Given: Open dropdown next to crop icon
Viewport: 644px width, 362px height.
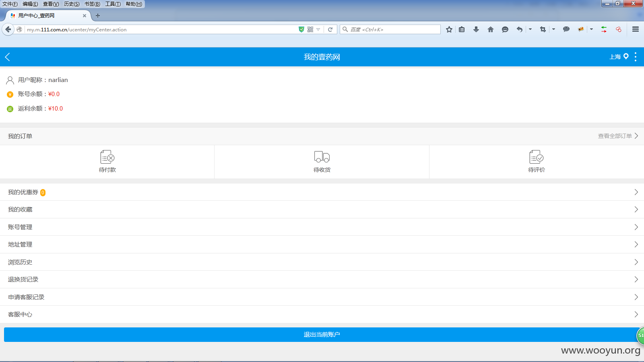Looking at the screenshot, I should (553, 29).
